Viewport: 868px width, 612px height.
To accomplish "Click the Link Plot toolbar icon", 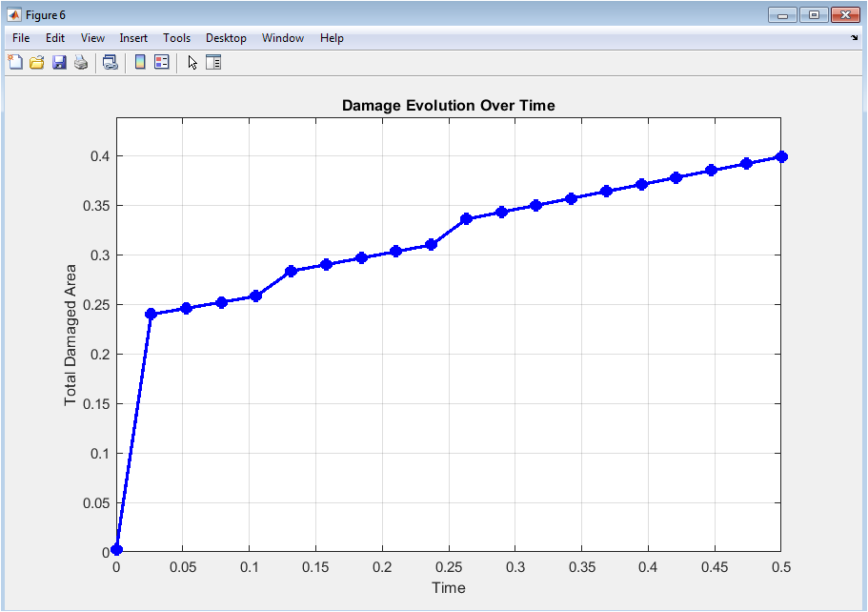I will [111, 63].
